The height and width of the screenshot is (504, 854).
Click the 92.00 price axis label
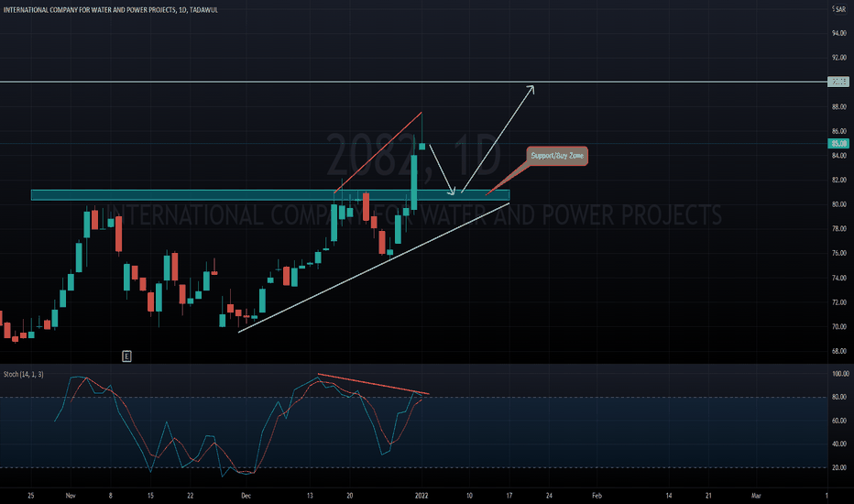coord(839,57)
